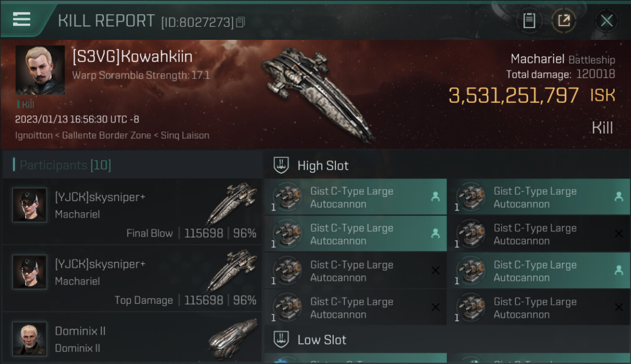Select first Gist C-Type Large Autocannon
The width and height of the screenshot is (631, 364).
355,197
